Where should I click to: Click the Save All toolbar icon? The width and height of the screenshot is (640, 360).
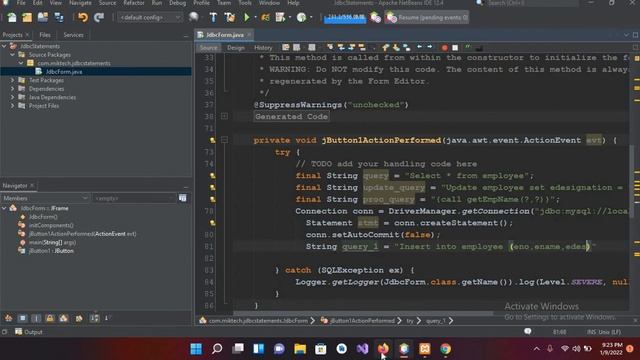tap(59, 17)
